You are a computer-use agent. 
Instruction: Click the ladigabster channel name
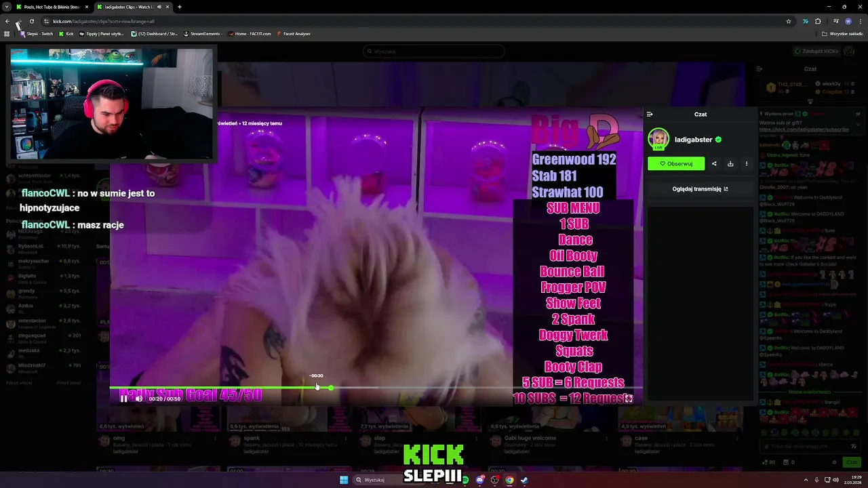click(x=693, y=140)
